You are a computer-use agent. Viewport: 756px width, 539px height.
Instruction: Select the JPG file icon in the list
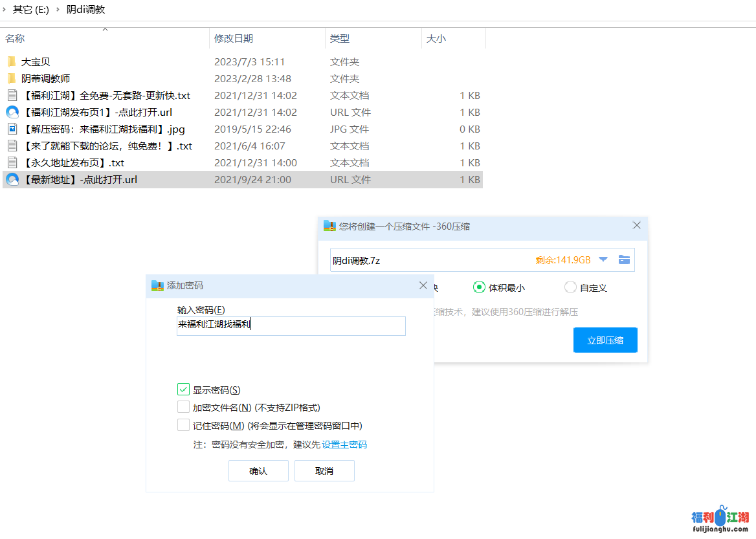(x=12, y=129)
